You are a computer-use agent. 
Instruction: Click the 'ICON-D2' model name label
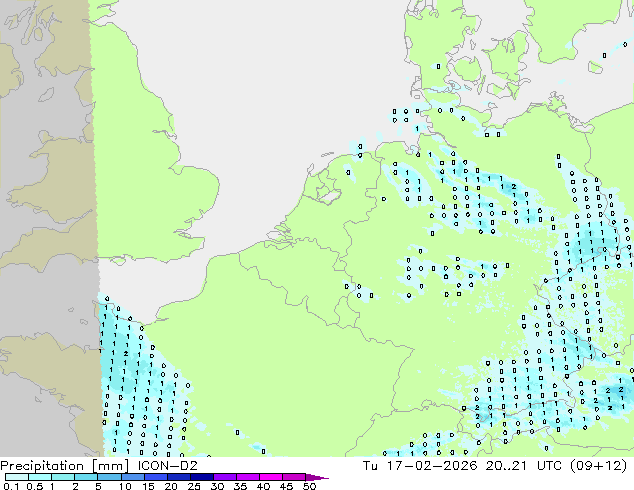click(x=168, y=466)
